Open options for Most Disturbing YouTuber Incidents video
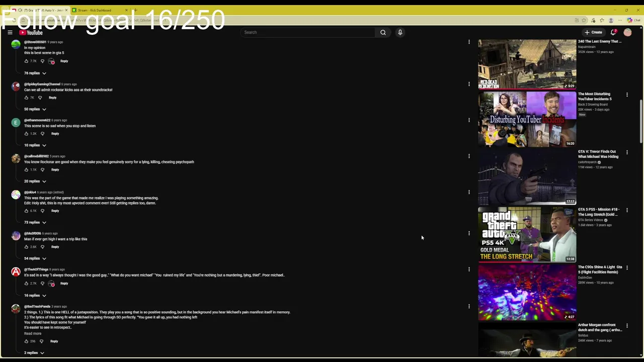The height and width of the screenshot is (362, 644). point(627,95)
